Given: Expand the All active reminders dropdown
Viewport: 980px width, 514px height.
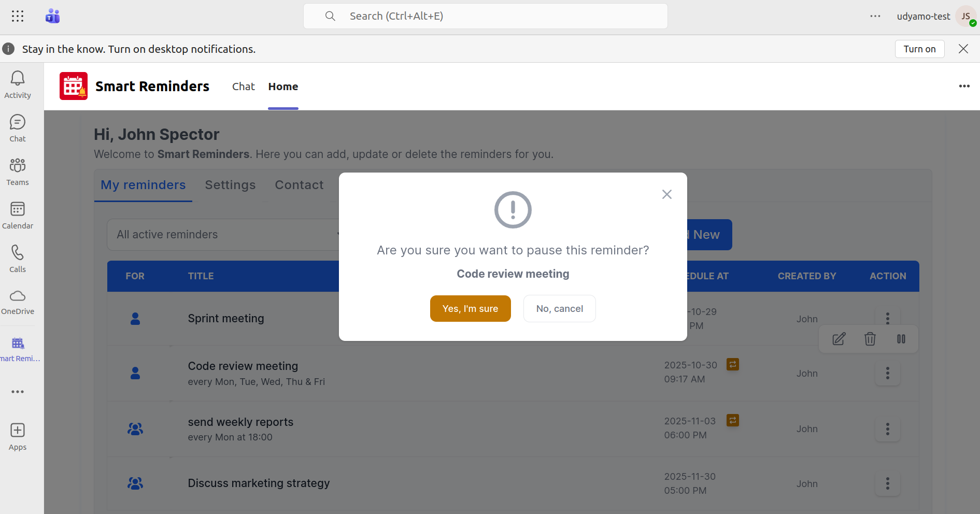Looking at the screenshot, I should click(223, 235).
